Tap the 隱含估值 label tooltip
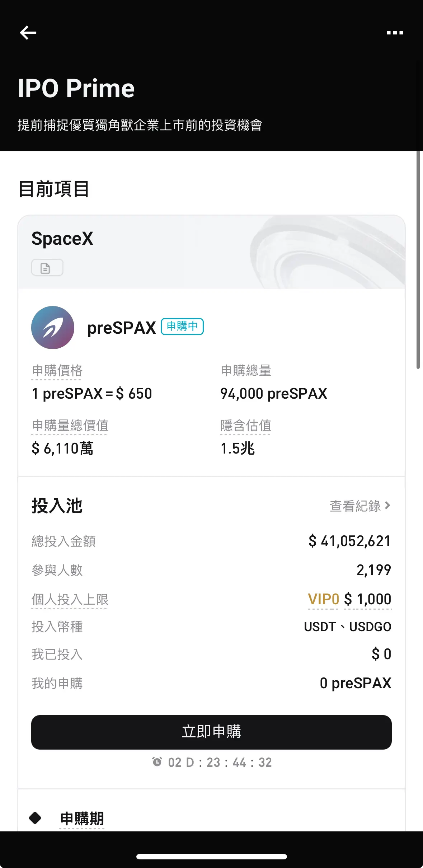Viewport: 423px width, 868px height. pos(245,426)
